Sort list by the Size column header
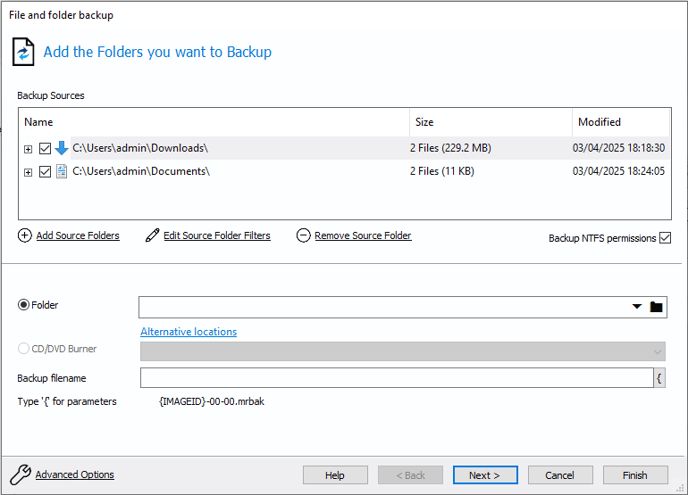 click(491, 122)
